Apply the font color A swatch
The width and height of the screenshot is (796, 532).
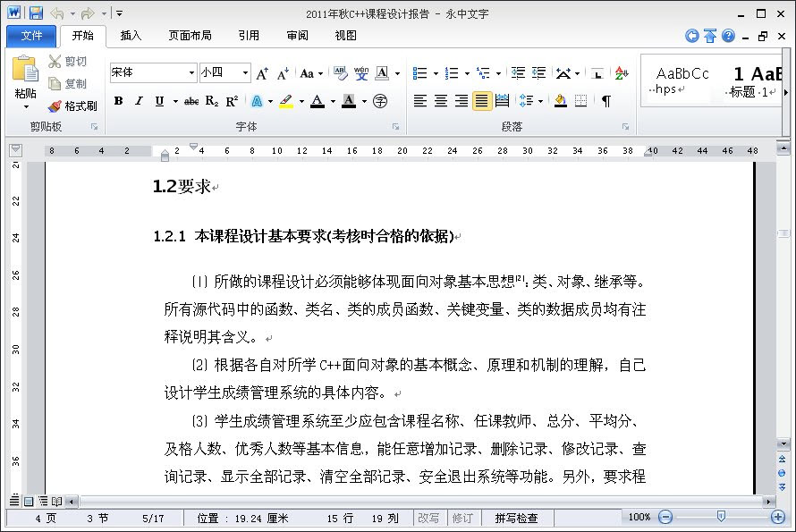coord(318,101)
